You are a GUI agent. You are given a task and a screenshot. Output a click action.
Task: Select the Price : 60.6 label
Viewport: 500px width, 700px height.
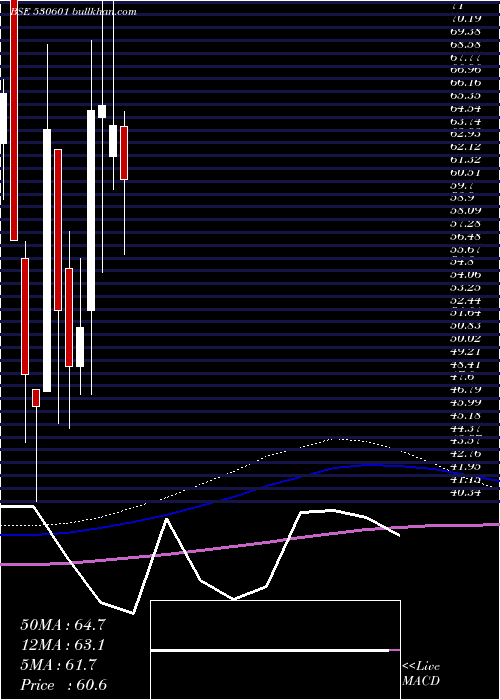[64, 685]
